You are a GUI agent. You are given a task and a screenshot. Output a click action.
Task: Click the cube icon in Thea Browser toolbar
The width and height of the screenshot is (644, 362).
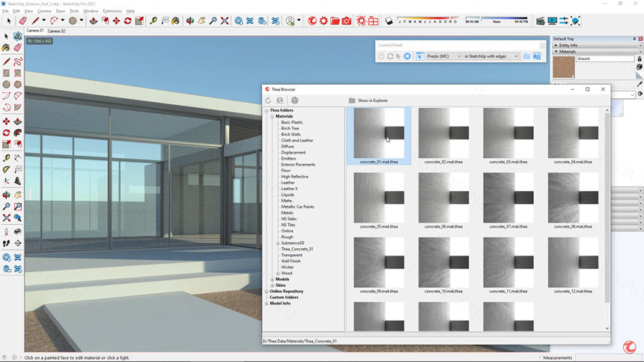pos(294,100)
